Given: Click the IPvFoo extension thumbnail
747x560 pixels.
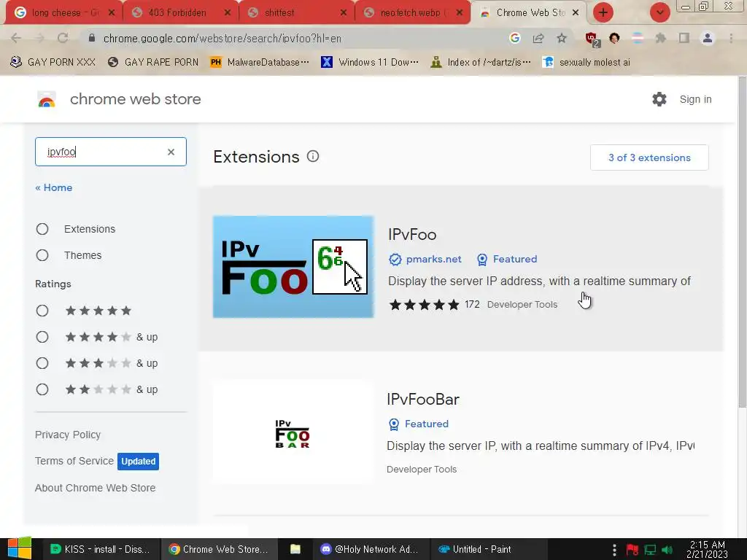Looking at the screenshot, I should (x=293, y=267).
